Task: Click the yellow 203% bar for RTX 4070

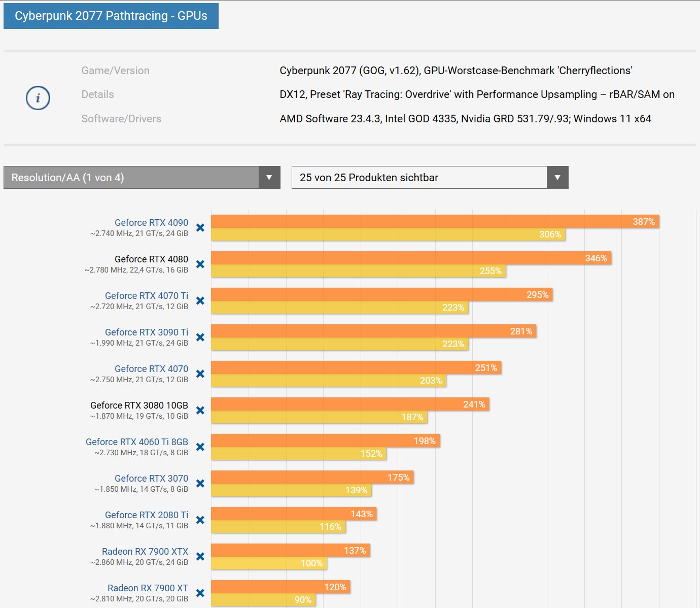Action: (329, 381)
